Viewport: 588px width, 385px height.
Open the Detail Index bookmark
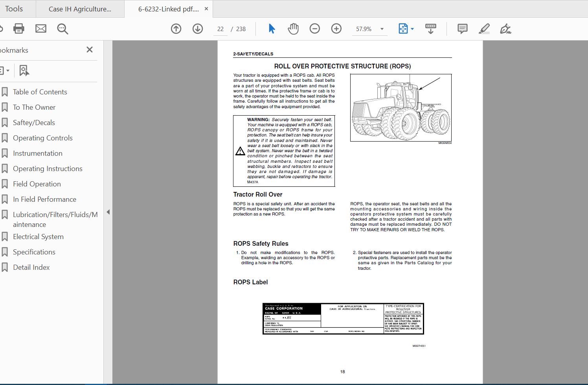click(x=31, y=267)
